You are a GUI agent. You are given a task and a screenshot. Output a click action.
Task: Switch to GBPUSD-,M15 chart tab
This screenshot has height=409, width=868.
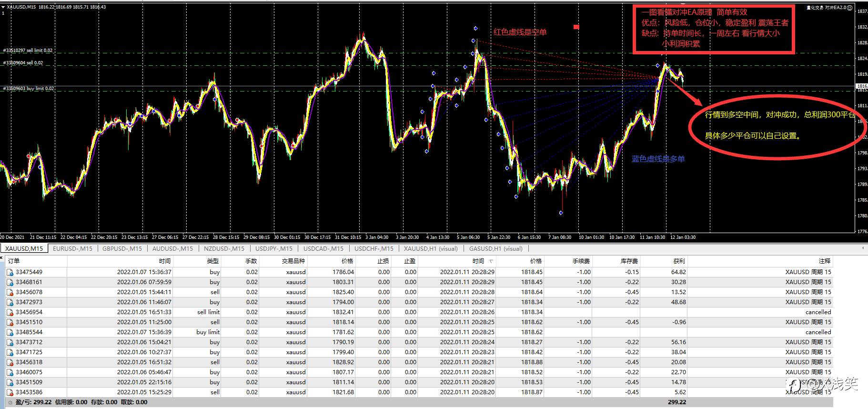[122, 248]
